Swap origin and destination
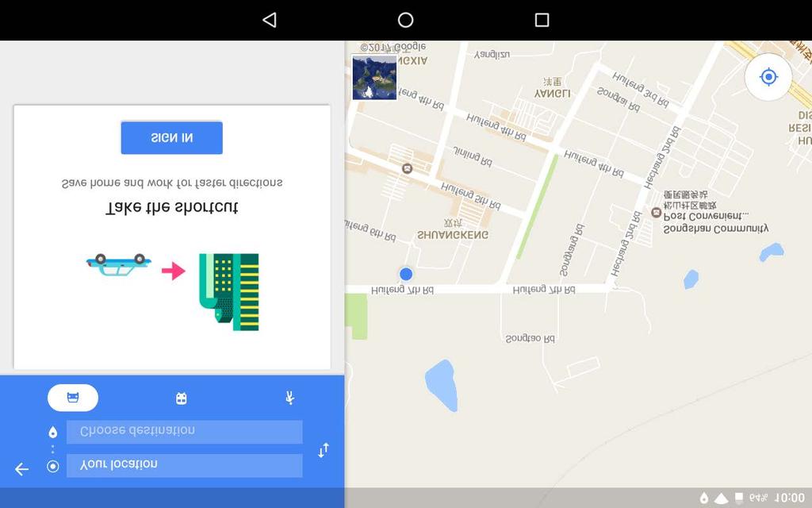The image size is (812, 508). coord(324,449)
